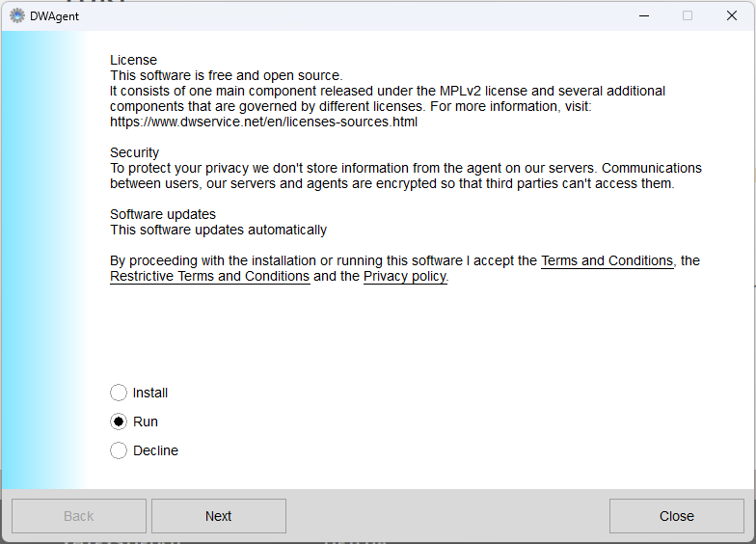
Task: Click the "Software updates" heading text
Action: pyautogui.click(x=163, y=214)
